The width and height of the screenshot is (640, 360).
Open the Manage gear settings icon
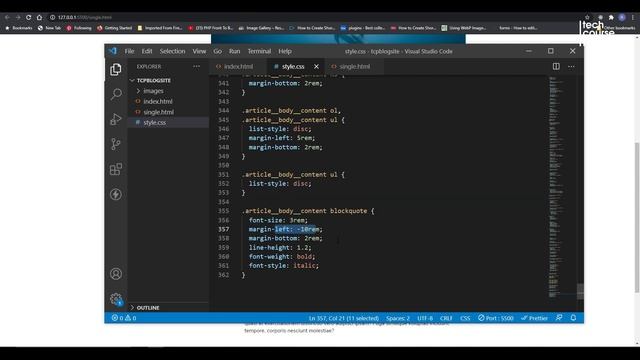point(116,299)
